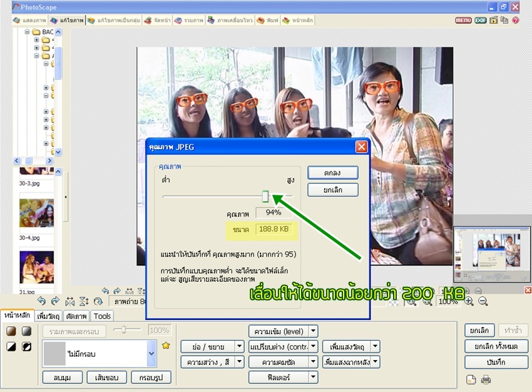The height and width of the screenshot is (392, 532).
Task: Click the folder tree scrollbar down arrow
Action: pos(58,152)
